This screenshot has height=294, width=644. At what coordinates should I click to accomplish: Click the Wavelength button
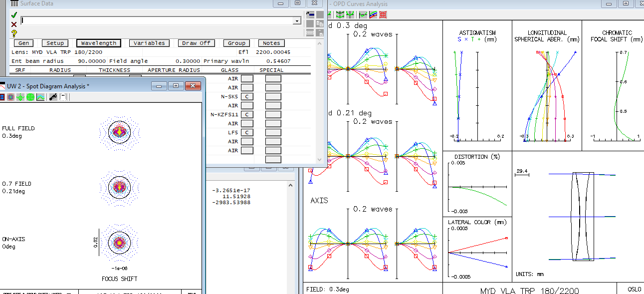pyautogui.click(x=99, y=43)
